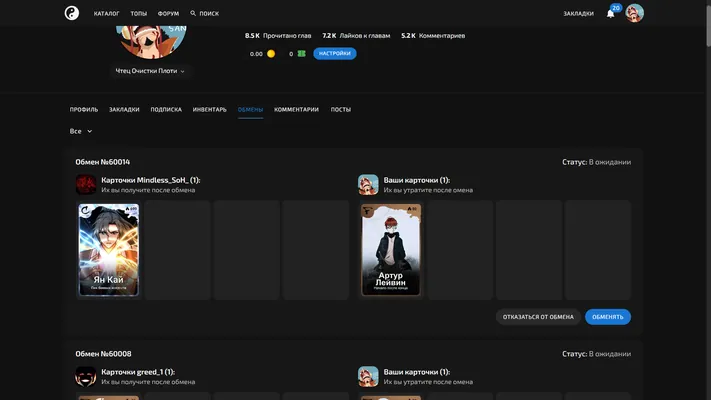Screen dimensions: 711x400
Task: Open the notifications bell icon
Action: pos(610,14)
